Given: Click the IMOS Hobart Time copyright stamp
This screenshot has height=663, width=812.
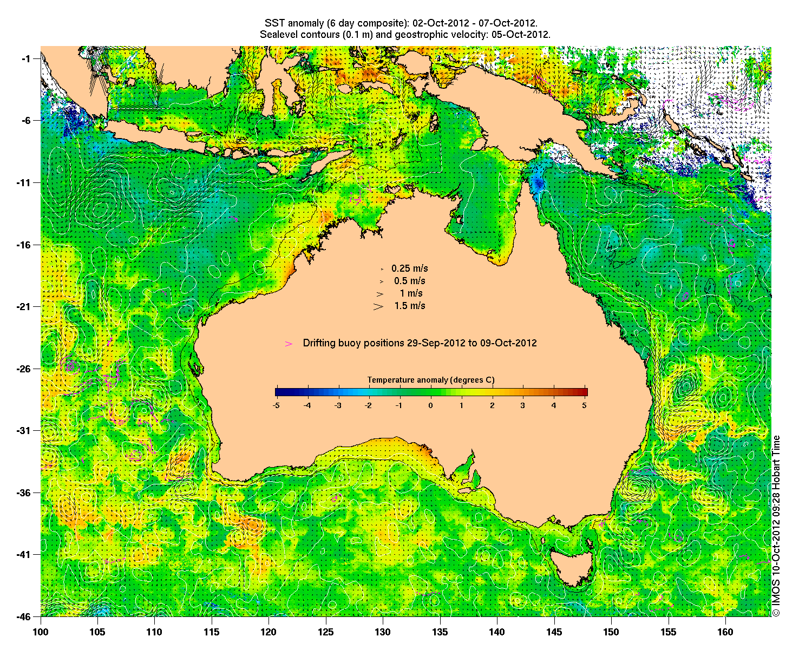Looking at the screenshot, I should click(776, 526).
